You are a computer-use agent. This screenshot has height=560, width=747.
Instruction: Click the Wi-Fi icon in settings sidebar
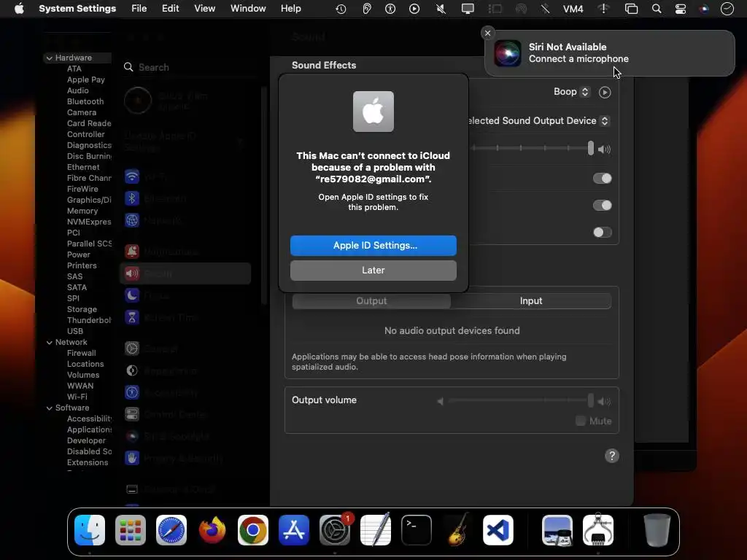tap(132, 176)
